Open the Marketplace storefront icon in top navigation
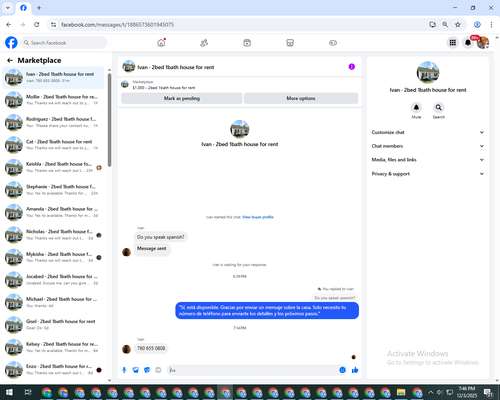 pos(290,43)
